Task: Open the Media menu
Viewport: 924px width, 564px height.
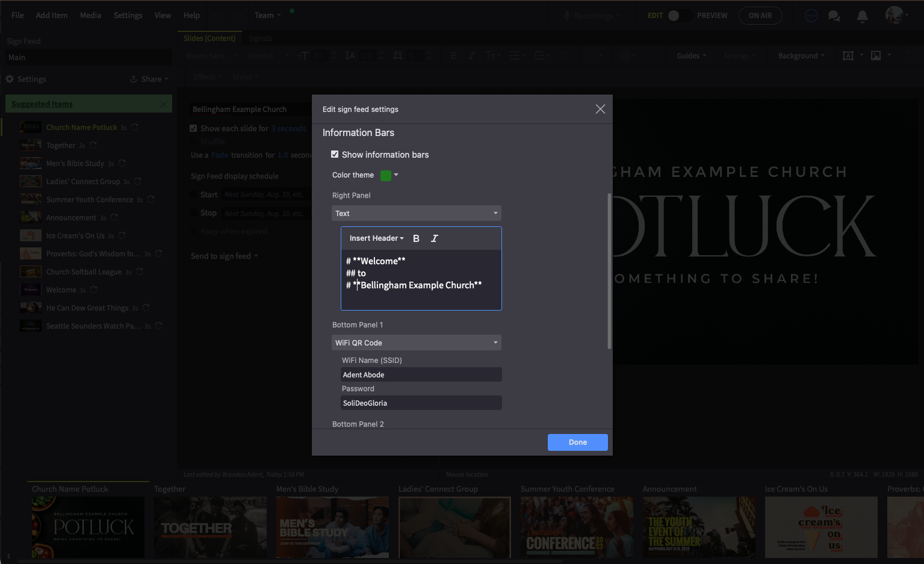Action: pos(90,15)
